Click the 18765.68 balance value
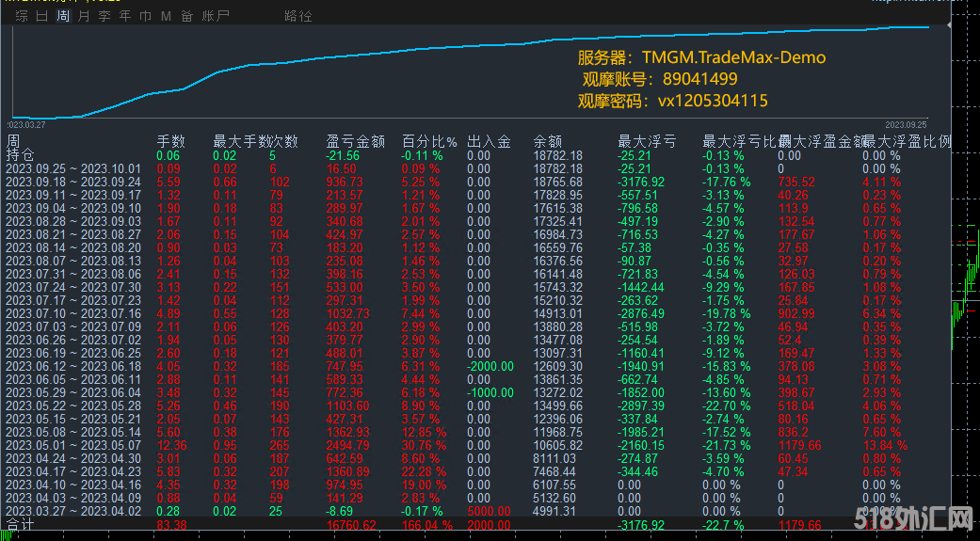Screen dimensions: 980x541 coord(557,182)
